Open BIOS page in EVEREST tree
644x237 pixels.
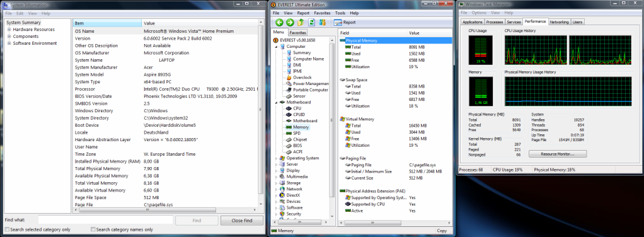click(298, 146)
